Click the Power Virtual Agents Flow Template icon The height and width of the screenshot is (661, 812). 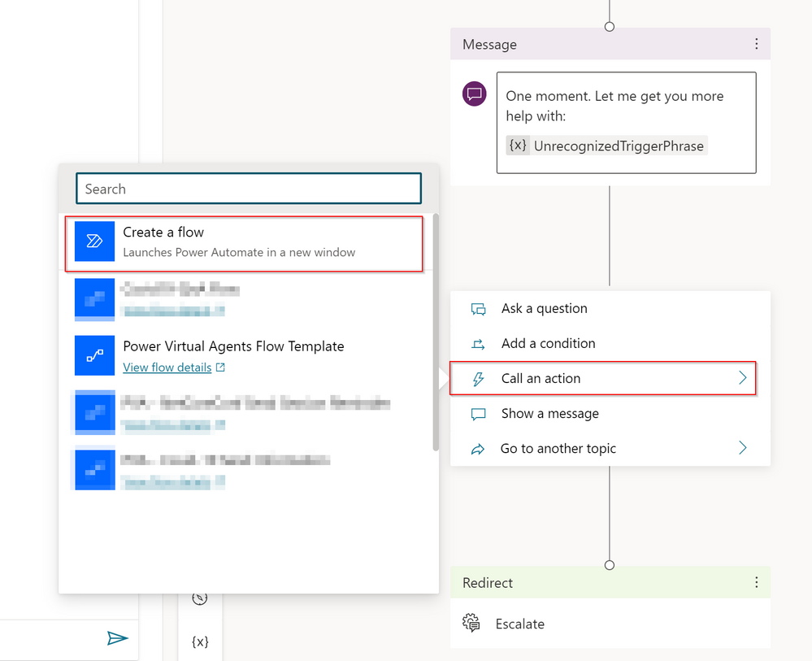[x=94, y=356]
